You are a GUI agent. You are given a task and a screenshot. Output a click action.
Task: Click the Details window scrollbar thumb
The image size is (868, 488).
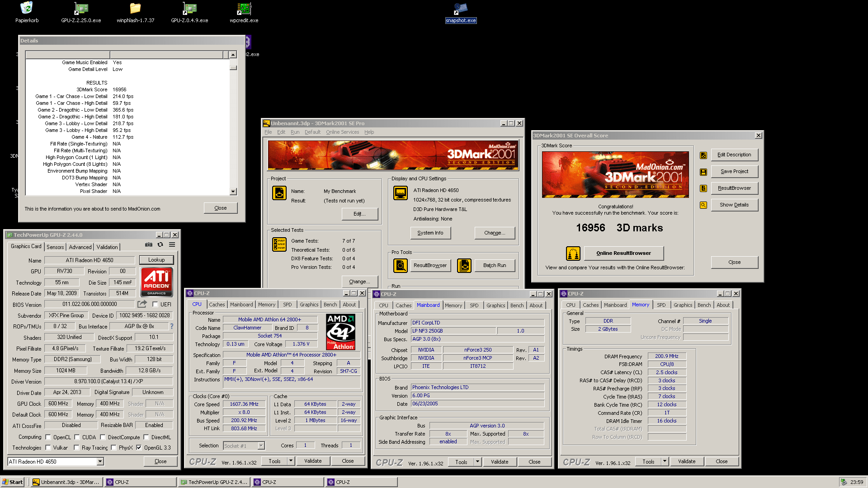tap(233, 68)
